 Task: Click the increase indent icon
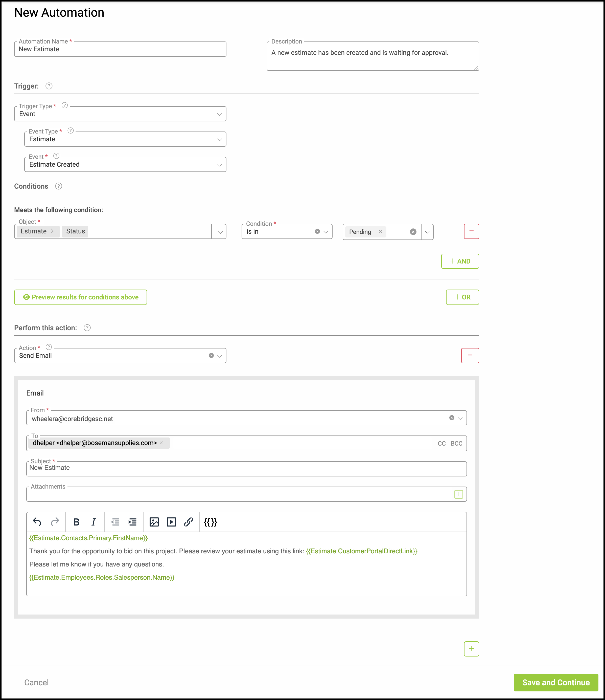click(132, 522)
